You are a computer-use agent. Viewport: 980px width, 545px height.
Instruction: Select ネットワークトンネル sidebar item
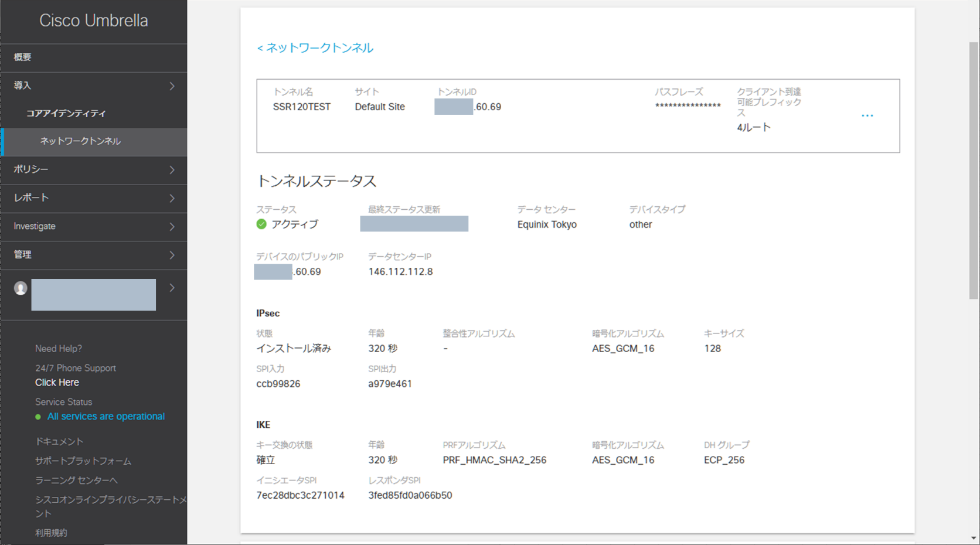(x=94, y=141)
